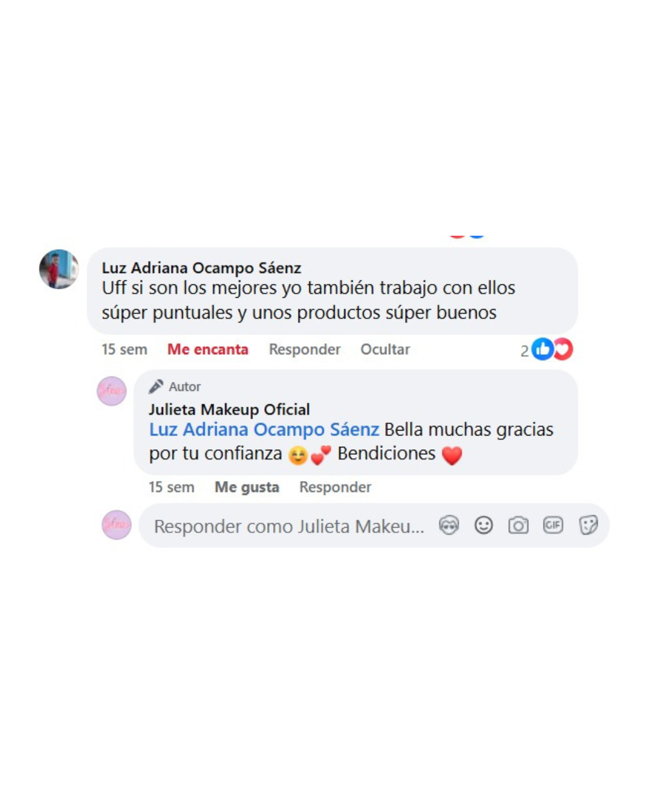The width and height of the screenshot is (650, 812).
Task: Open the sticker picker icon
Action: click(x=588, y=525)
